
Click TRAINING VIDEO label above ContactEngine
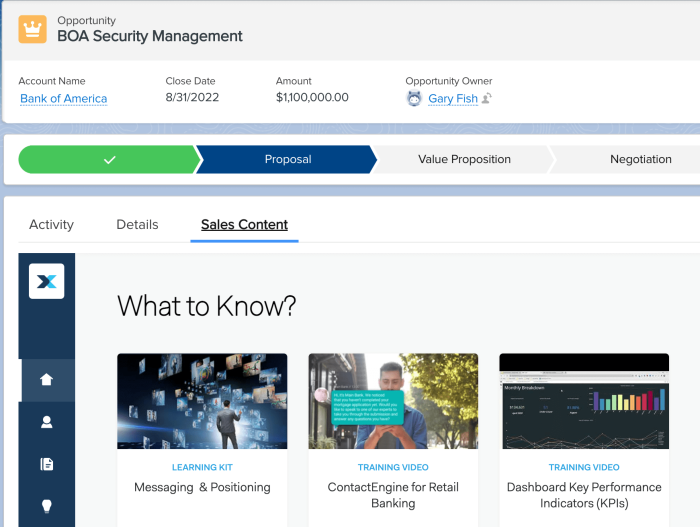pos(393,467)
